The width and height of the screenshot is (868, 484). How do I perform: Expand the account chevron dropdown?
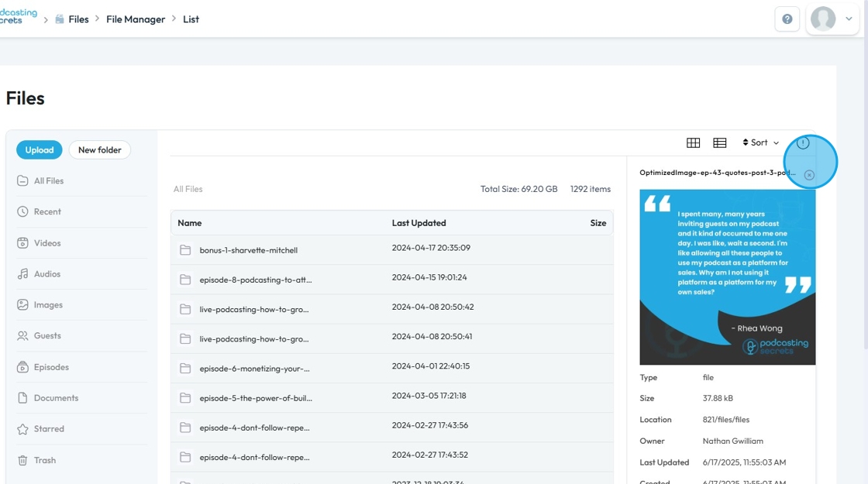849,19
